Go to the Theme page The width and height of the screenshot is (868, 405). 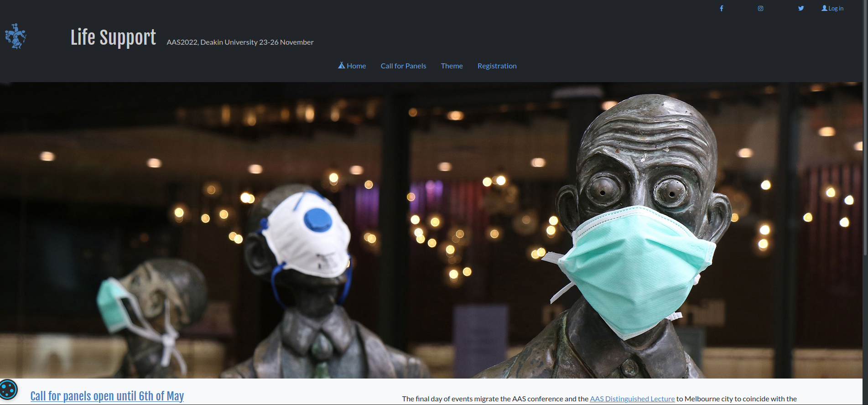(x=452, y=66)
